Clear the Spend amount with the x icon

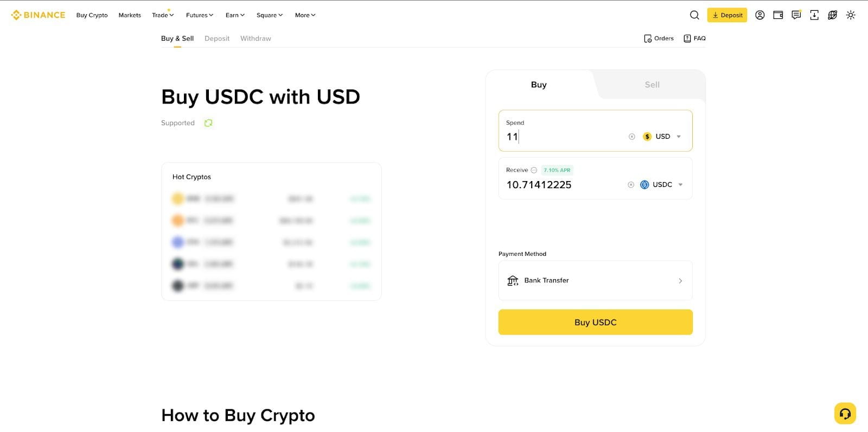(631, 136)
